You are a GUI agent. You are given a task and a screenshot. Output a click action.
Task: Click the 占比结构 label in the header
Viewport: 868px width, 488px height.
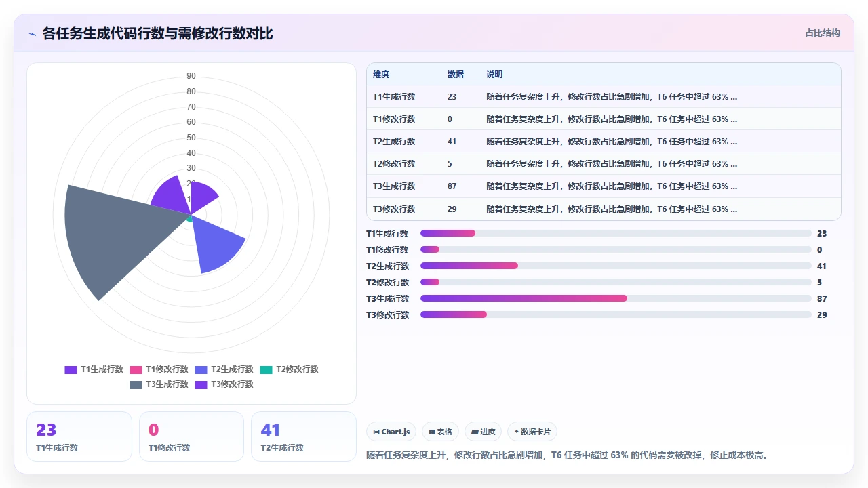[x=823, y=33]
